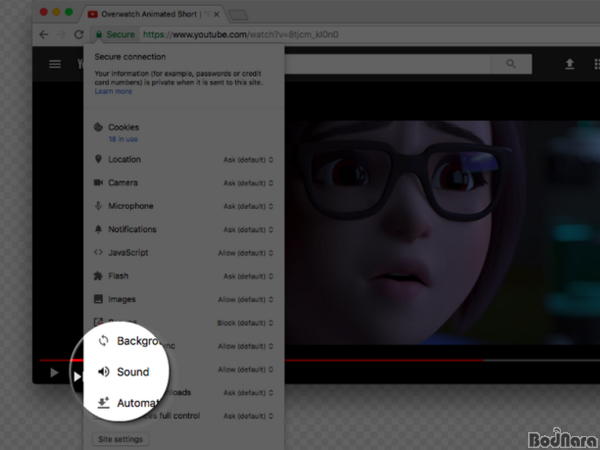
Task: Open the Block (default) pop-ups dropdown
Action: [245, 323]
